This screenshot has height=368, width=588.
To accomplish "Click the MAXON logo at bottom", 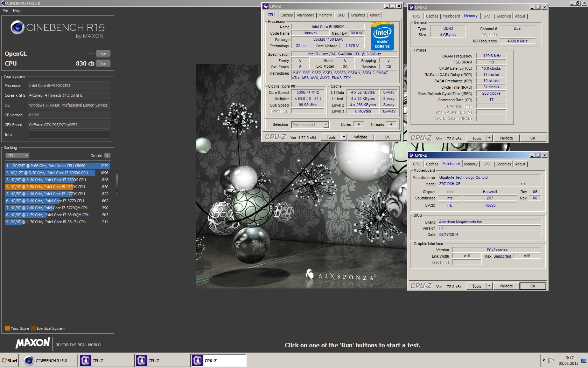I will coord(33,343).
